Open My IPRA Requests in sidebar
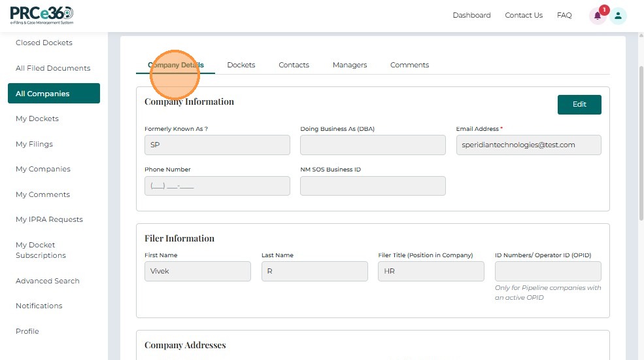644x360 pixels. [x=49, y=219]
